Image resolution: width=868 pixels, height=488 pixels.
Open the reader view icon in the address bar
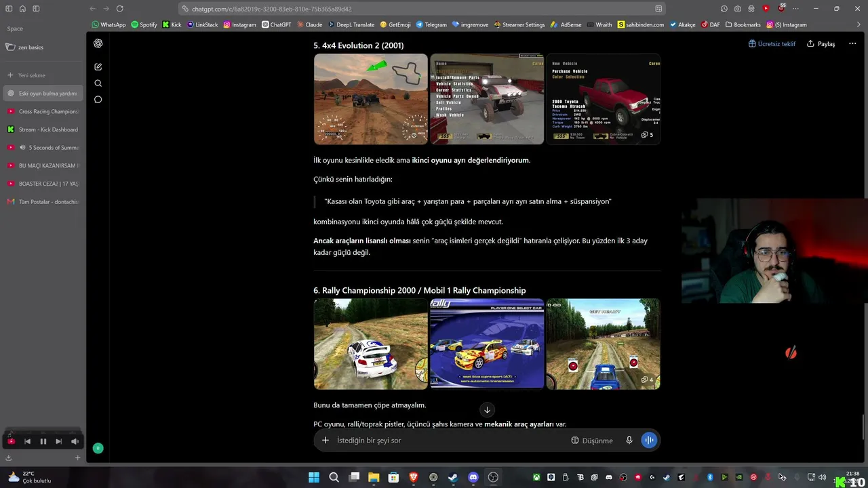(x=658, y=9)
